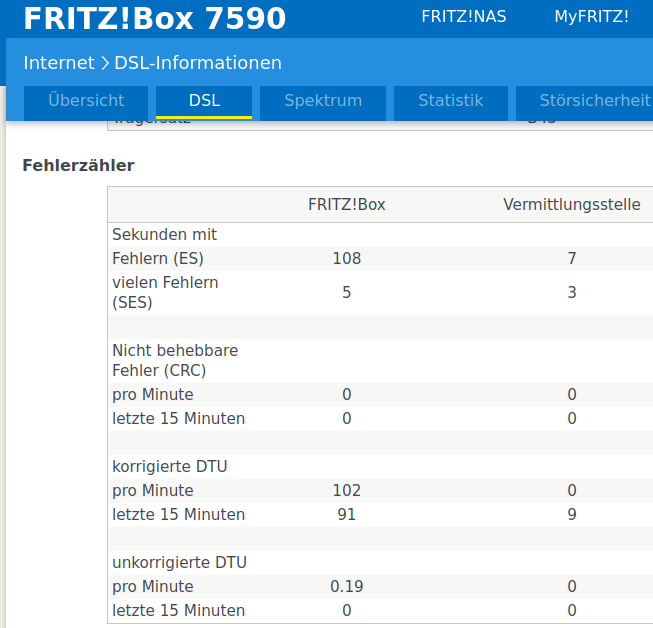
Task: Switch to the Spektrum tab
Action: click(323, 103)
